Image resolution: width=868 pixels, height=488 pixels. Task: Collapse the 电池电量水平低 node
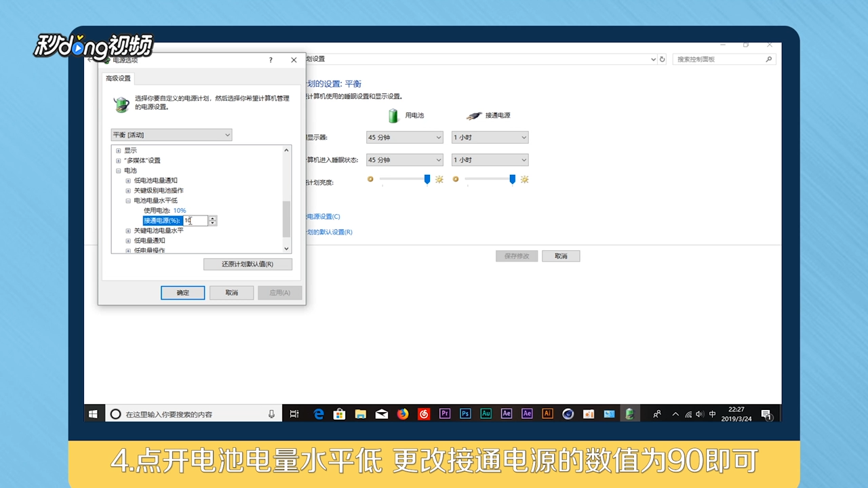tap(128, 201)
